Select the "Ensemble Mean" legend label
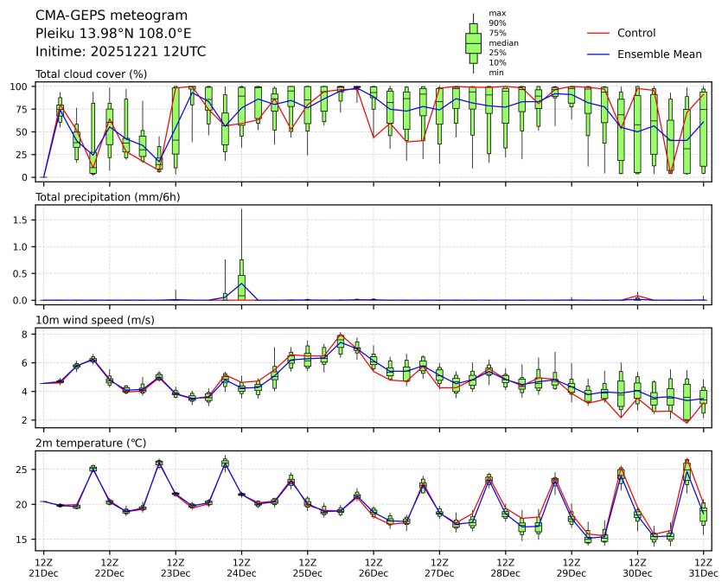This screenshot has height=588, width=728. coord(659,54)
